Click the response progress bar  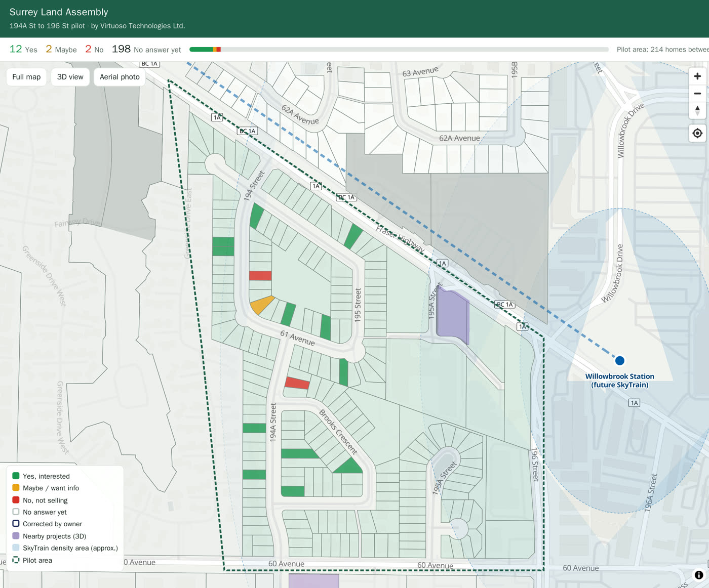399,50
